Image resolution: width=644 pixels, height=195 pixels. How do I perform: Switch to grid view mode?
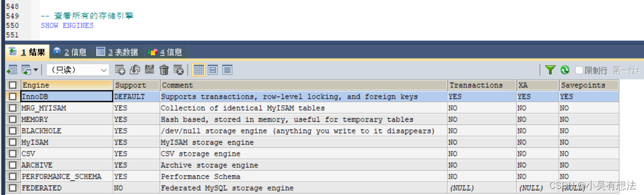(199, 70)
